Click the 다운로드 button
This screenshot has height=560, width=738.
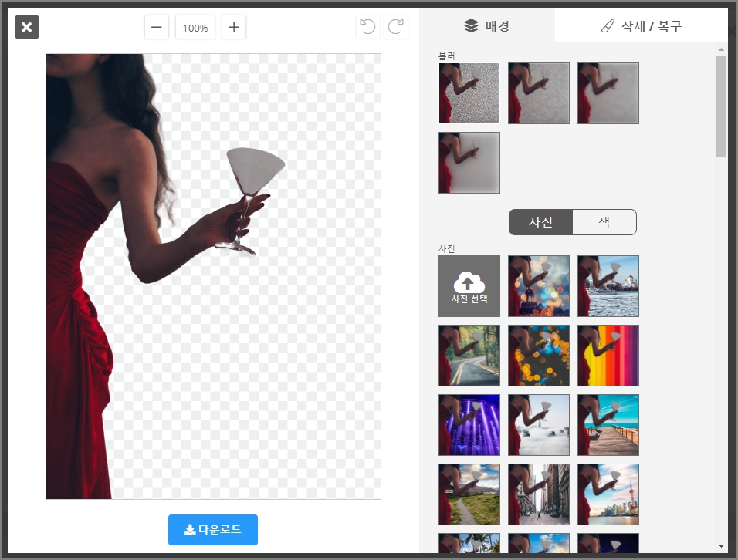pyautogui.click(x=213, y=530)
